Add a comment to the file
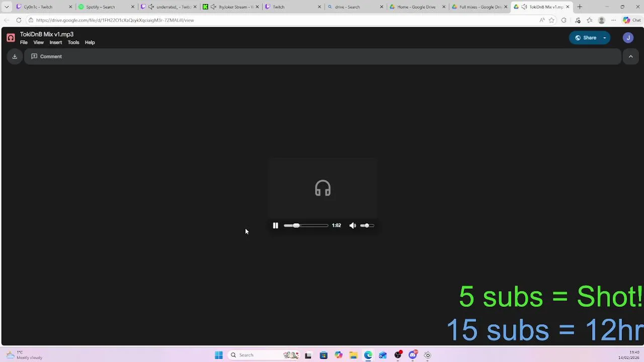Image resolution: width=644 pixels, height=362 pixels. coord(46,56)
